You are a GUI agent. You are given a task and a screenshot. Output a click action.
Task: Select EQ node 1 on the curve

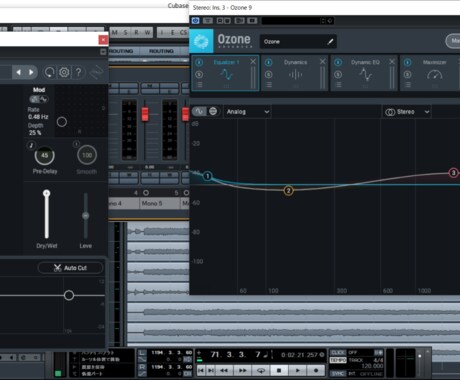click(207, 176)
